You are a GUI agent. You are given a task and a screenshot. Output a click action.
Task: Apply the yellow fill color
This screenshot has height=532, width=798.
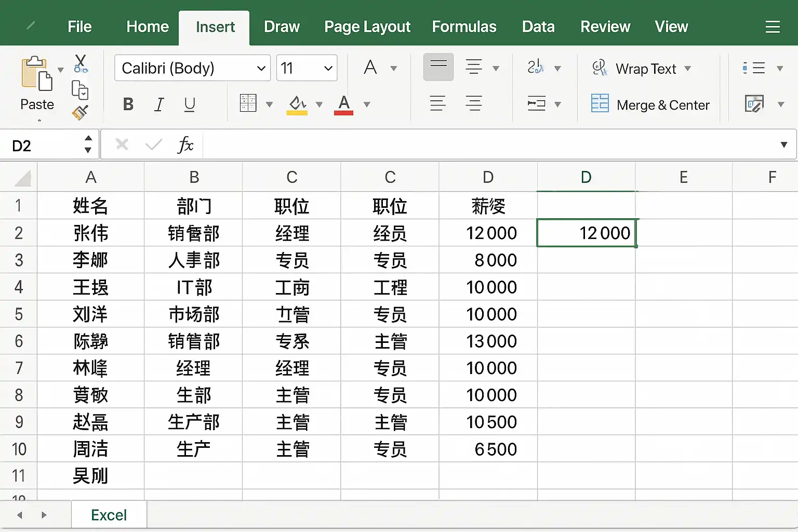pyautogui.click(x=297, y=104)
